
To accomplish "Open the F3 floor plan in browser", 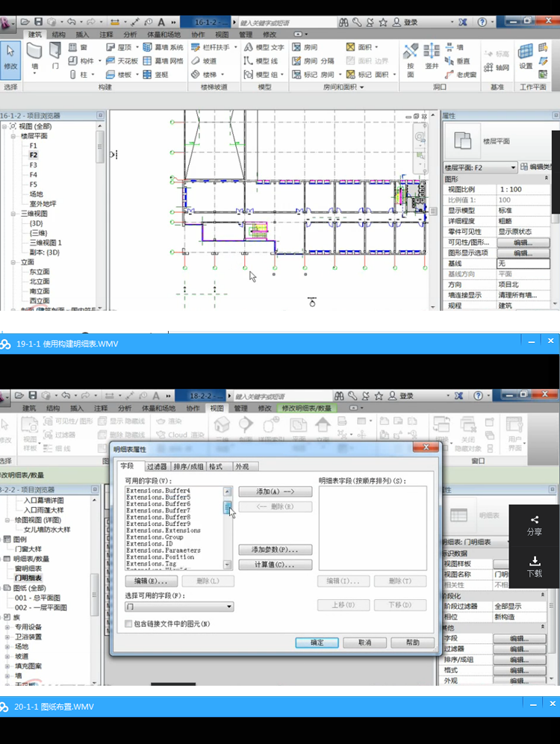I will [x=33, y=165].
